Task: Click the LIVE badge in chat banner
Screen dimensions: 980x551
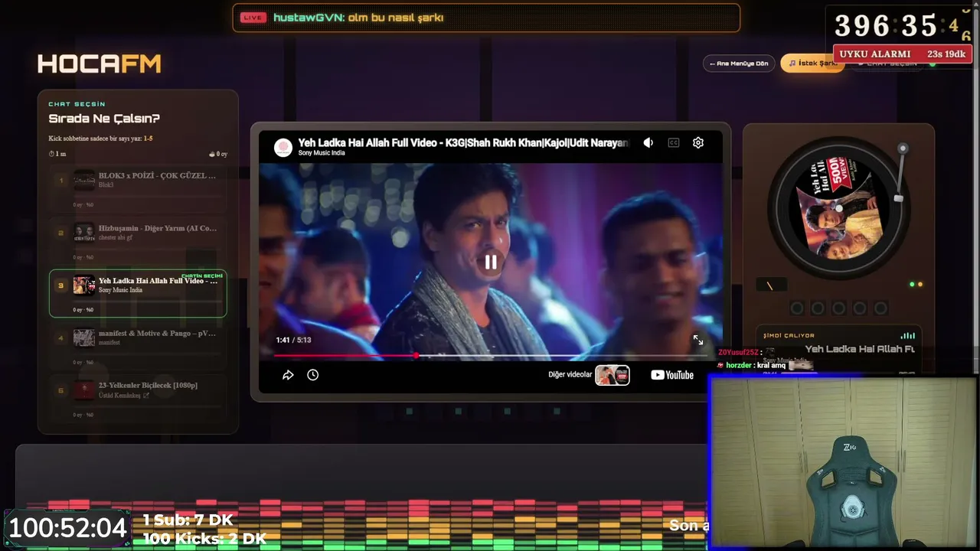Action: point(253,18)
